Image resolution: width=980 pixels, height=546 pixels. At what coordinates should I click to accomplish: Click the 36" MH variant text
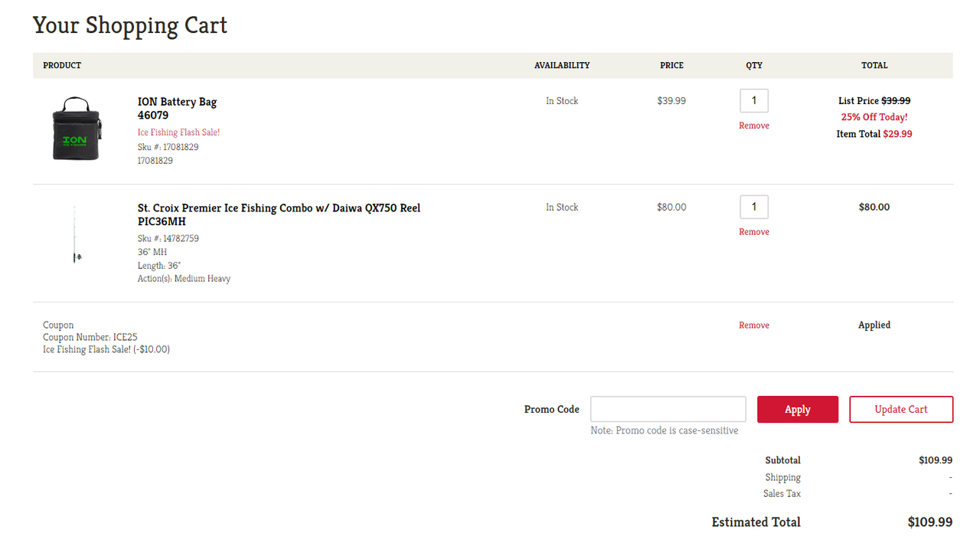click(152, 252)
